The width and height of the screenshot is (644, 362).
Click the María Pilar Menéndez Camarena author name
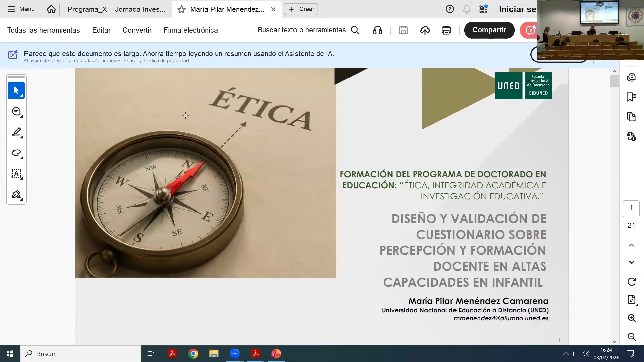pyautogui.click(x=478, y=301)
